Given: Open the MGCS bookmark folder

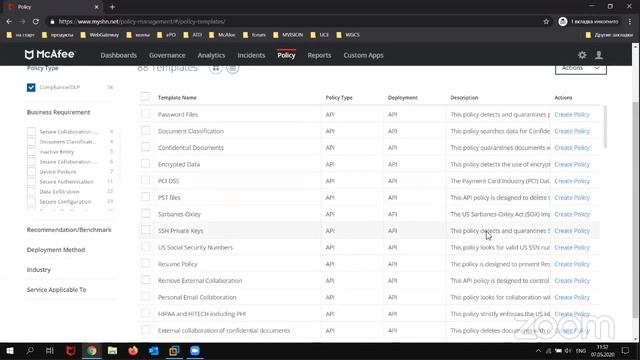Looking at the screenshot, I should click(348, 35).
